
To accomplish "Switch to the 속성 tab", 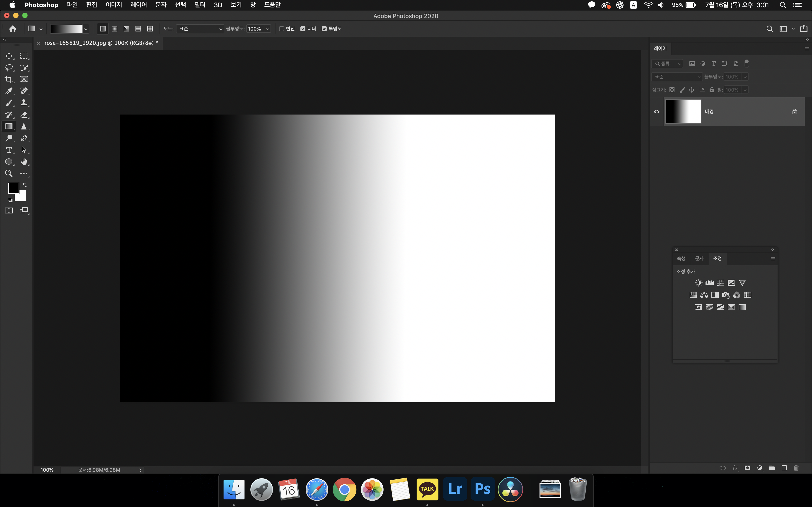I will pos(681,258).
